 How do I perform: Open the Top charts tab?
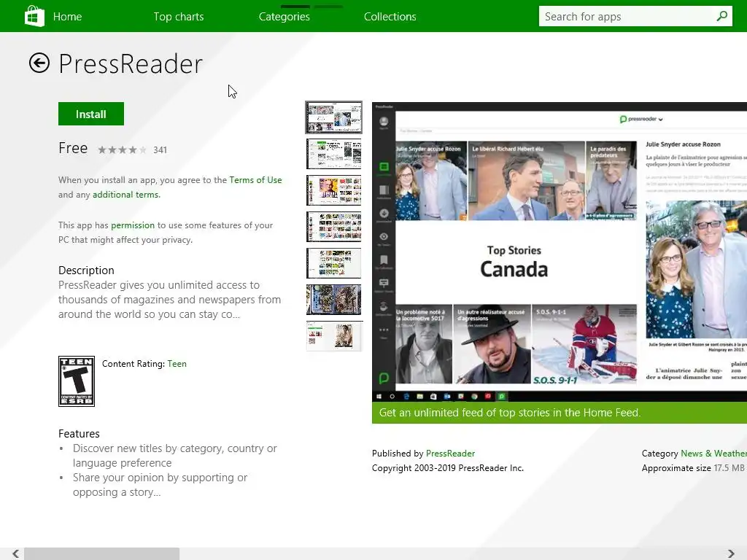tap(178, 17)
